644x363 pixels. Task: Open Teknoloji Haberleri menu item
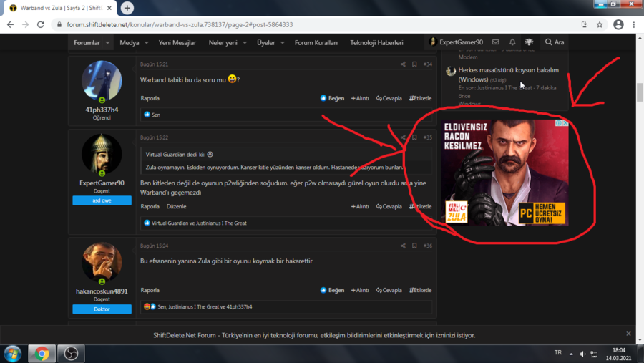coord(376,43)
